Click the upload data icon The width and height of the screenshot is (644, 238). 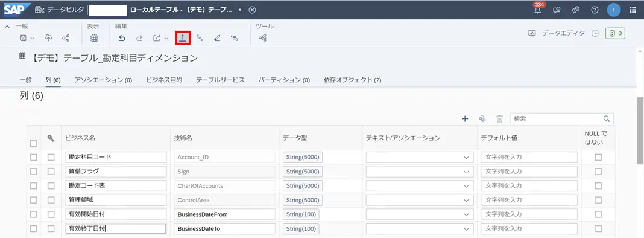182,38
